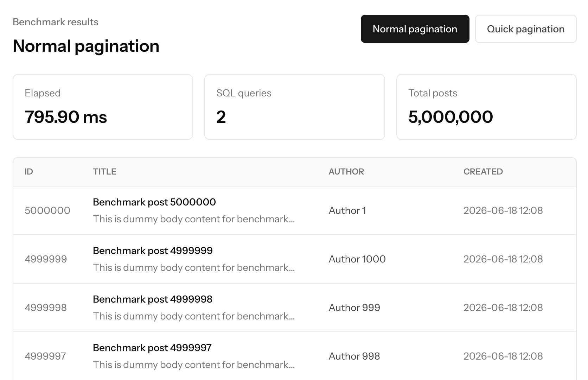This screenshot has height=380, width=588.
Task: Click the SQL queries count 2
Action: click(221, 117)
